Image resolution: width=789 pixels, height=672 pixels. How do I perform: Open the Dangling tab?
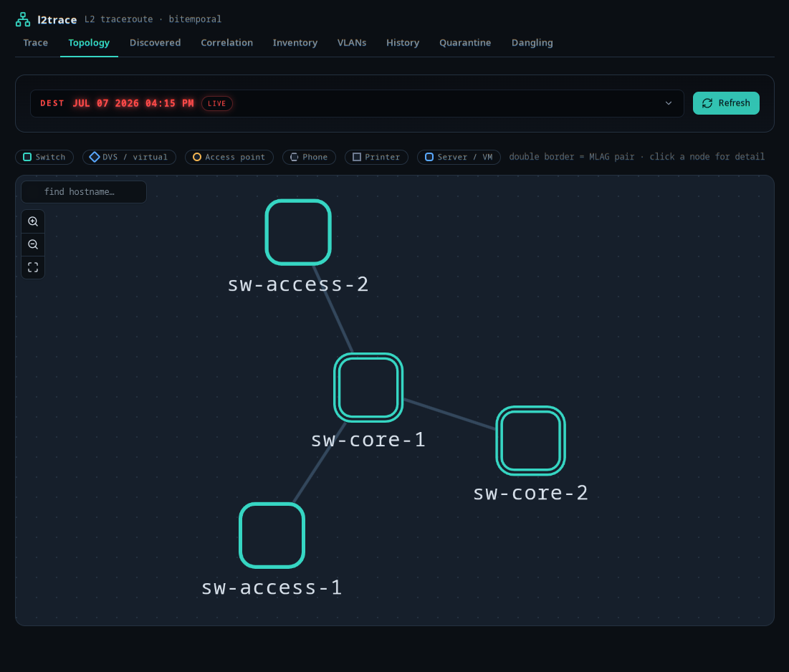tap(532, 43)
